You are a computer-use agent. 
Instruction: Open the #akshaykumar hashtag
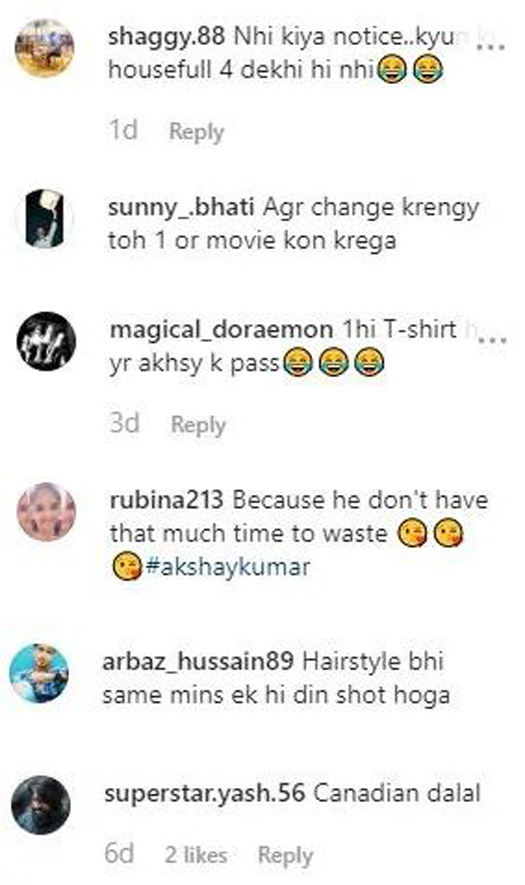click(228, 567)
